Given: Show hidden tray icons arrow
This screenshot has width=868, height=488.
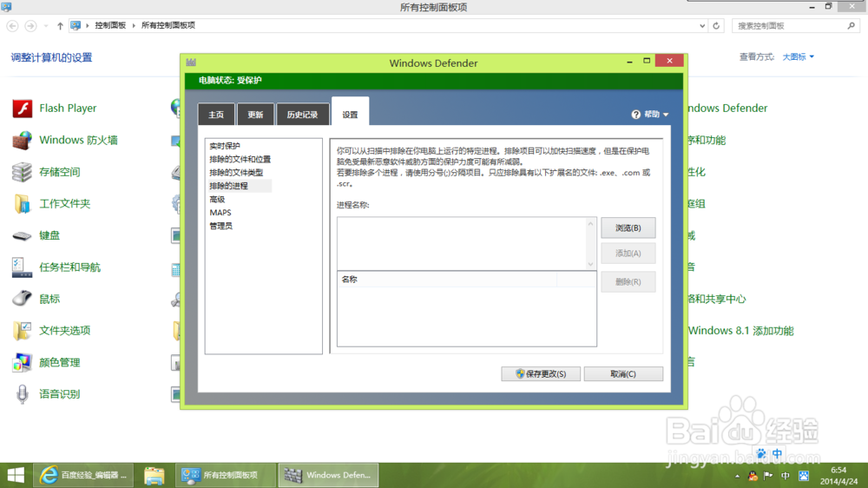Looking at the screenshot, I should [737, 476].
